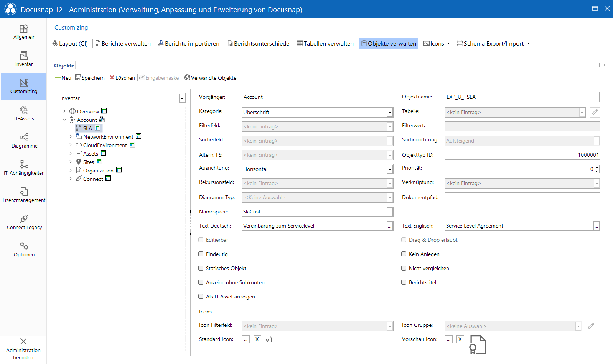Screen dimensions: 613x364
Task: Enable Als IT Asset anzeigen
Action: [x=201, y=297]
